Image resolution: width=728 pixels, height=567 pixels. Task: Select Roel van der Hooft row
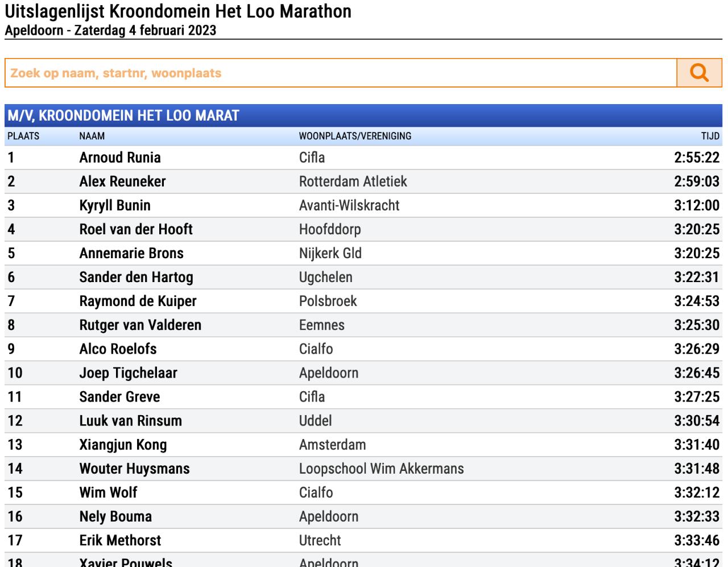(364, 229)
